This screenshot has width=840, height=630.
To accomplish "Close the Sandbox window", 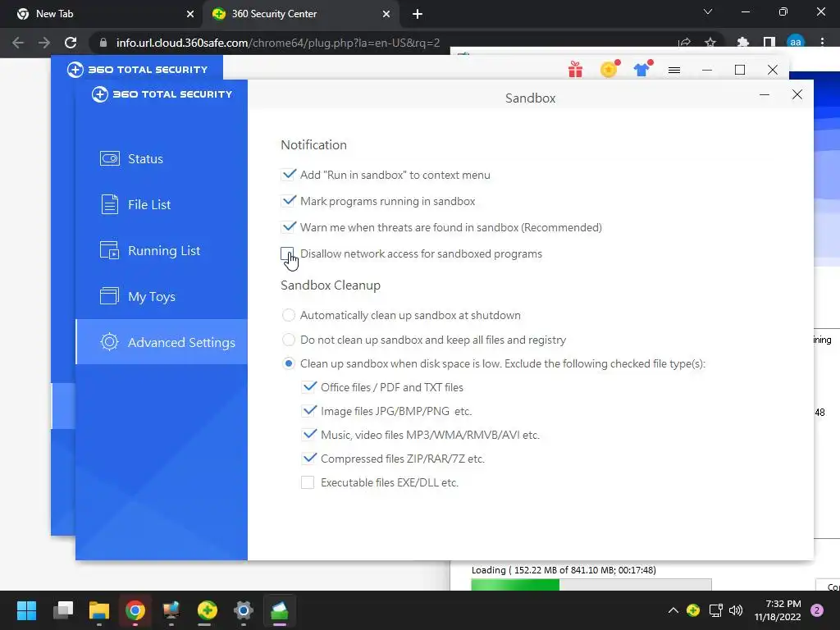I will point(797,95).
